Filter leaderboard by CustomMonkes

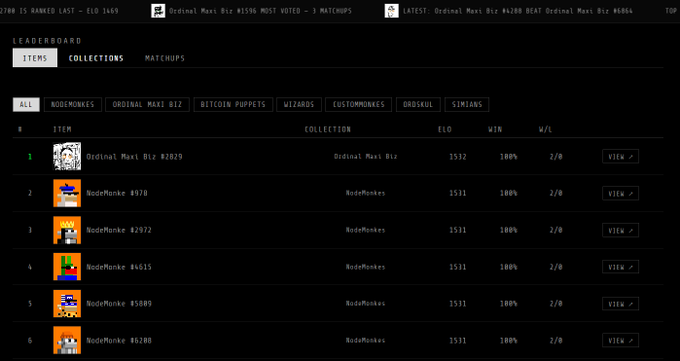point(358,105)
